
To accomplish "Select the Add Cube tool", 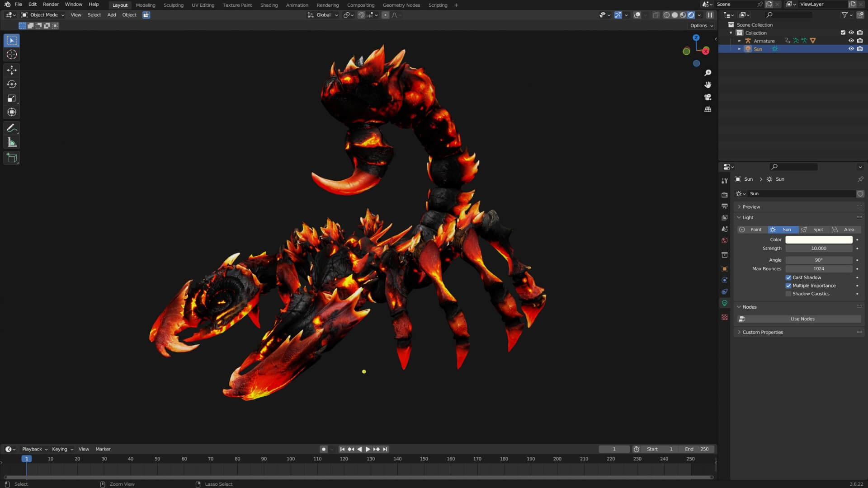I will click(12, 158).
